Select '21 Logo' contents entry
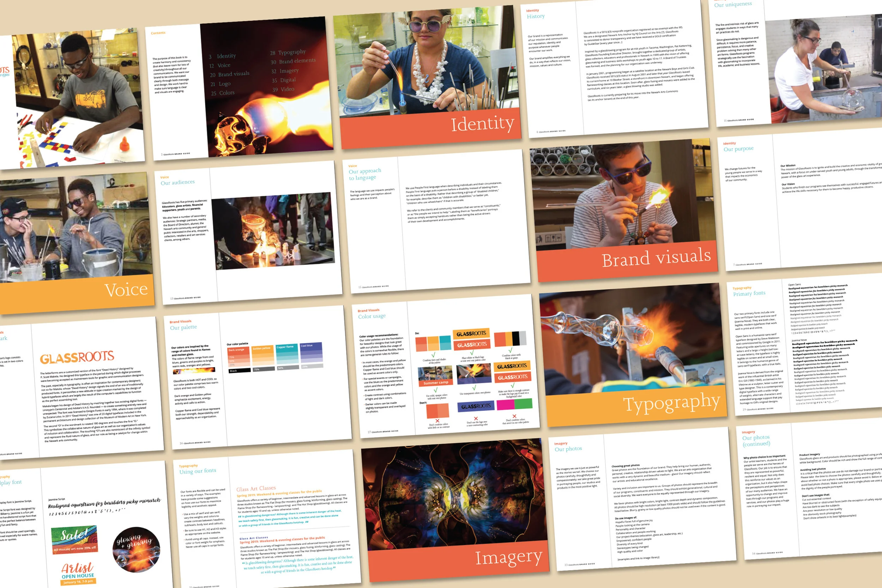 click(x=220, y=84)
